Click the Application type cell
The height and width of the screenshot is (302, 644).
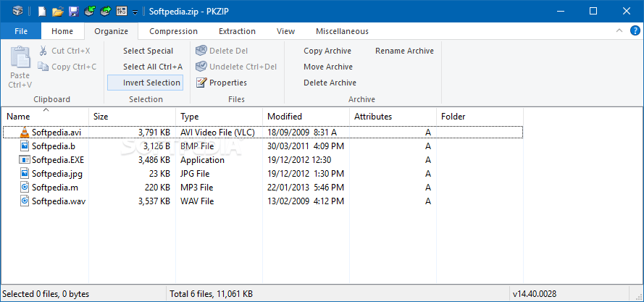pyautogui.click(x=203, y=160)
